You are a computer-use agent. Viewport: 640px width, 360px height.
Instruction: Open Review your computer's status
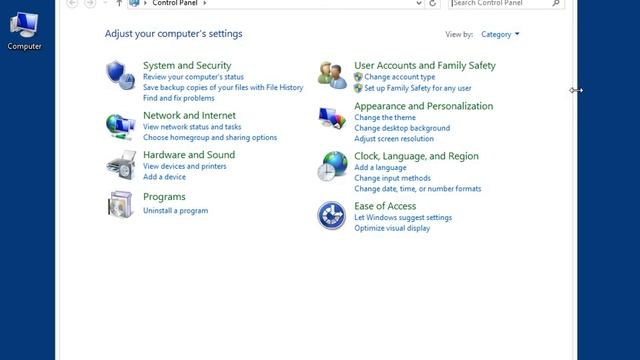[193, 77]
